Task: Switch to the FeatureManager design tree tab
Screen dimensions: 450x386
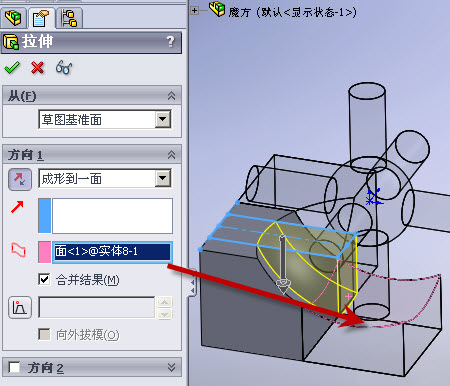Action: [x=13, y=18]
